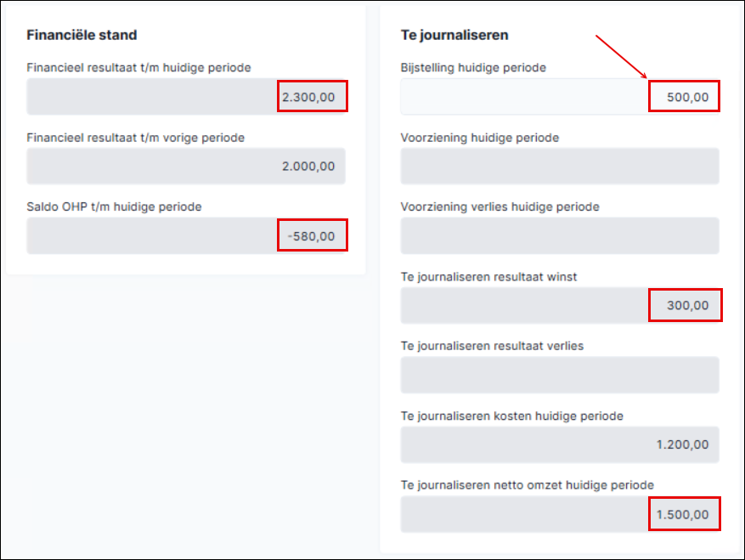This screenshot has height=560, width=745.
Task: Click the Voorziening verlies huidige periode field
Action: (x=560, y=235)
